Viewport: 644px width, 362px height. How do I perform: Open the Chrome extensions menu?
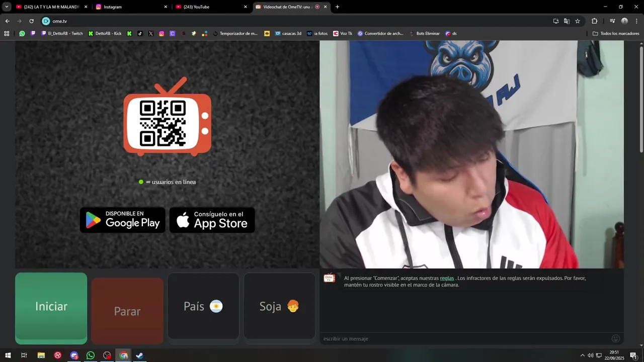point(594,21)
